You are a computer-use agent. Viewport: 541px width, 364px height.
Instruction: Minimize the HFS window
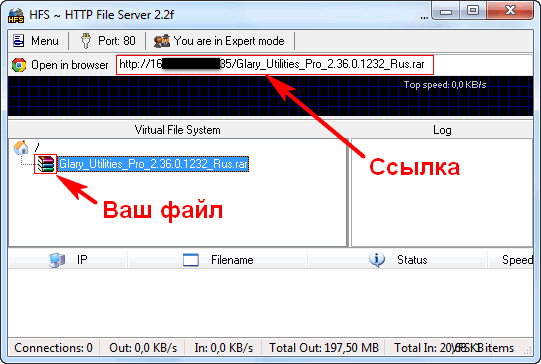tap(446, 11)
